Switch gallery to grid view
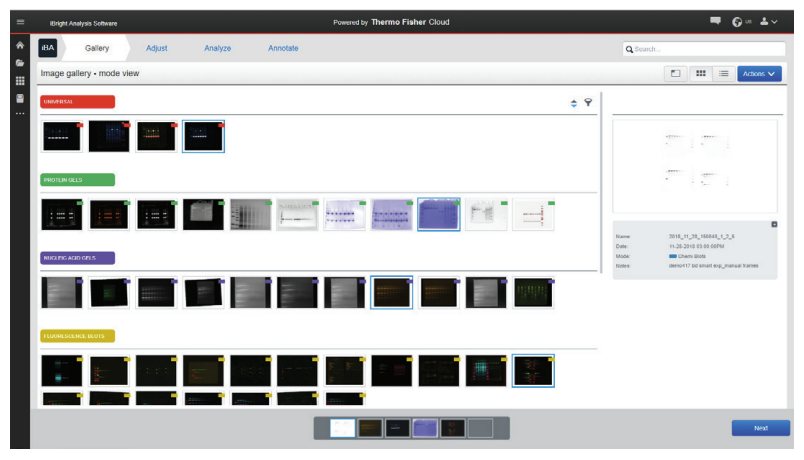This screenshot has height=460, width=804. click(701, 74)
